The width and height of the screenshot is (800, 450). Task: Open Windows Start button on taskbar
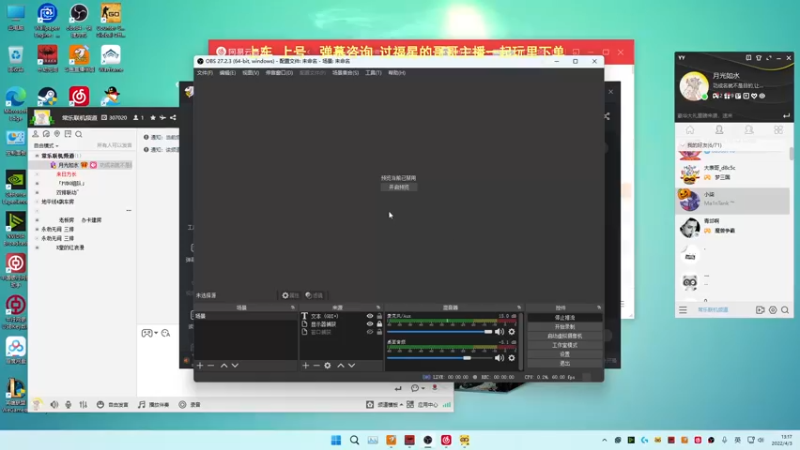click(336, 440)
